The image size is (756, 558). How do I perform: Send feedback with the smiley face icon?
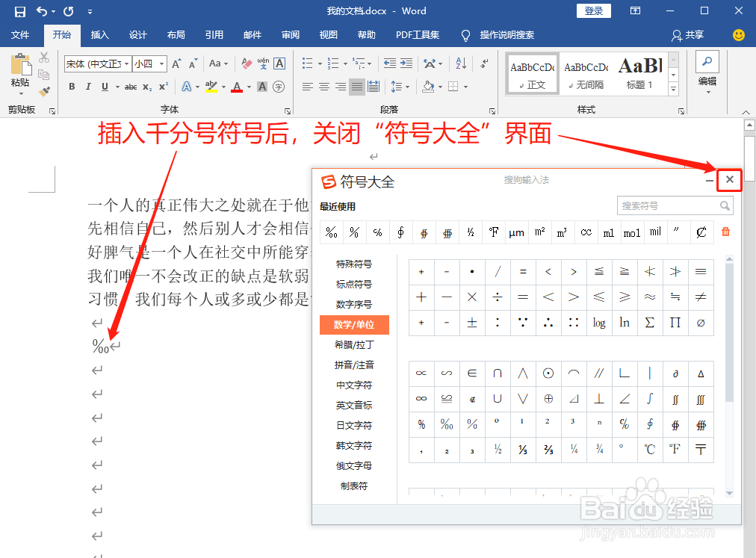(x=738, y=34)
